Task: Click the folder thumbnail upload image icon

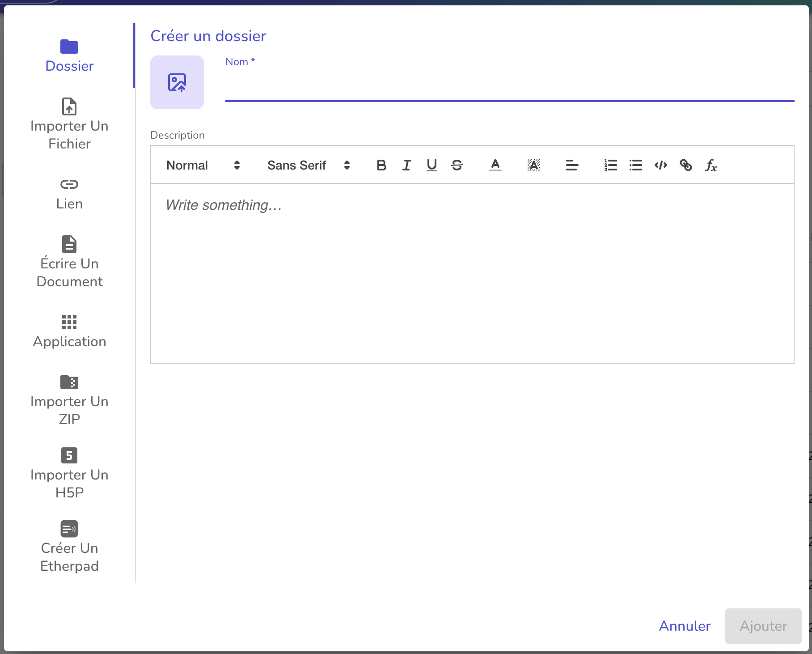Action: click(x=177, y=82)
